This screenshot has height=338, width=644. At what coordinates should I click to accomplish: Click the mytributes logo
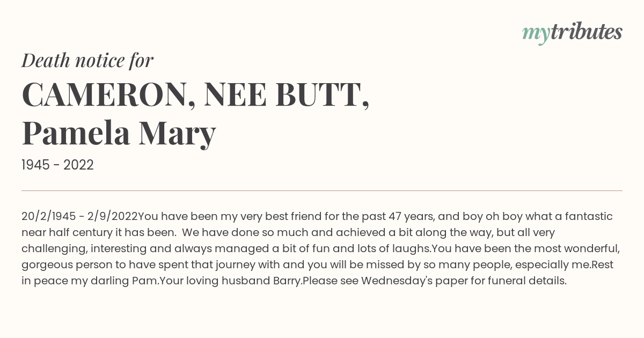572,32
